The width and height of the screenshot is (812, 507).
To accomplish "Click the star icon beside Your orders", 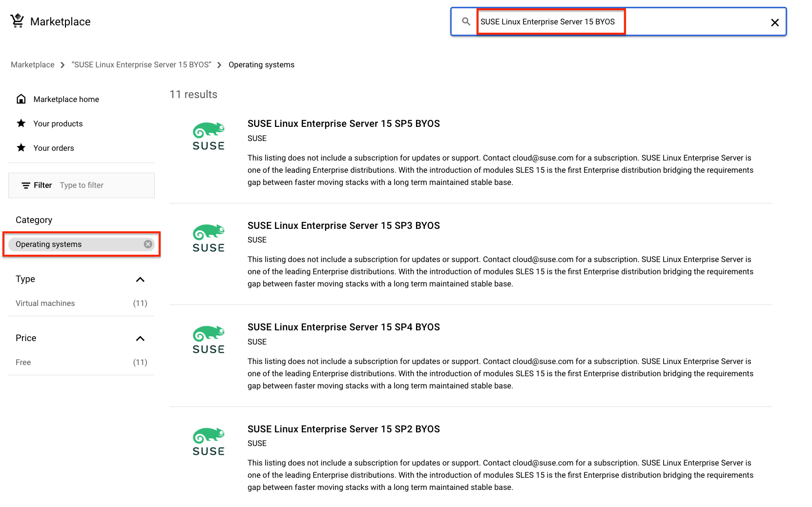I will pos(21,147).
